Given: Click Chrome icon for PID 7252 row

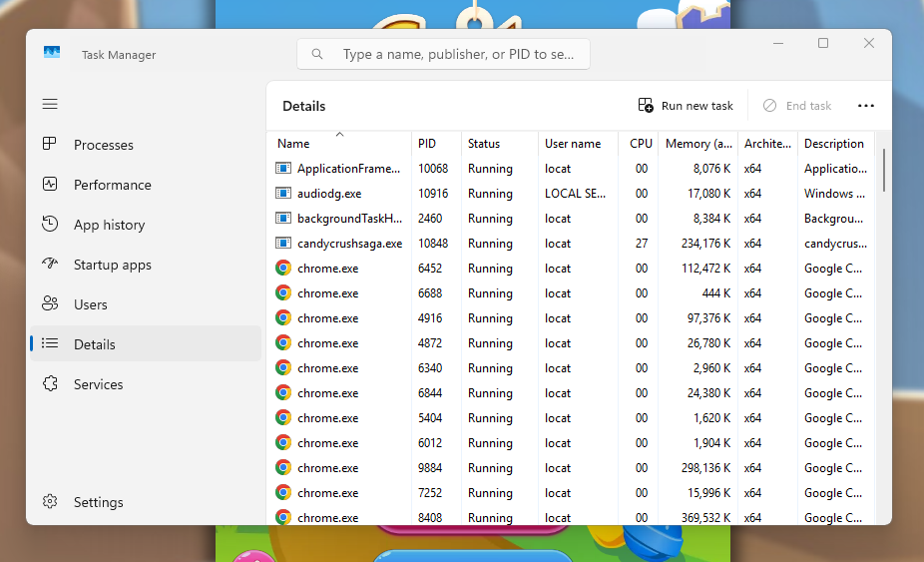Looking at the screenshot, I should (283, 492).
